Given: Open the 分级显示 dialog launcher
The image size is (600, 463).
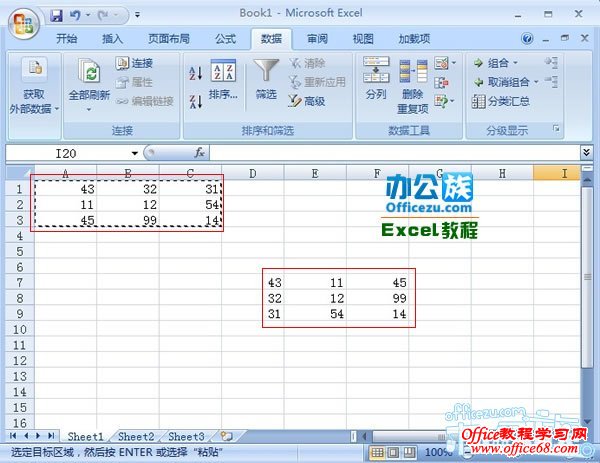Looking at the screenshot, I should pos(556,129).
